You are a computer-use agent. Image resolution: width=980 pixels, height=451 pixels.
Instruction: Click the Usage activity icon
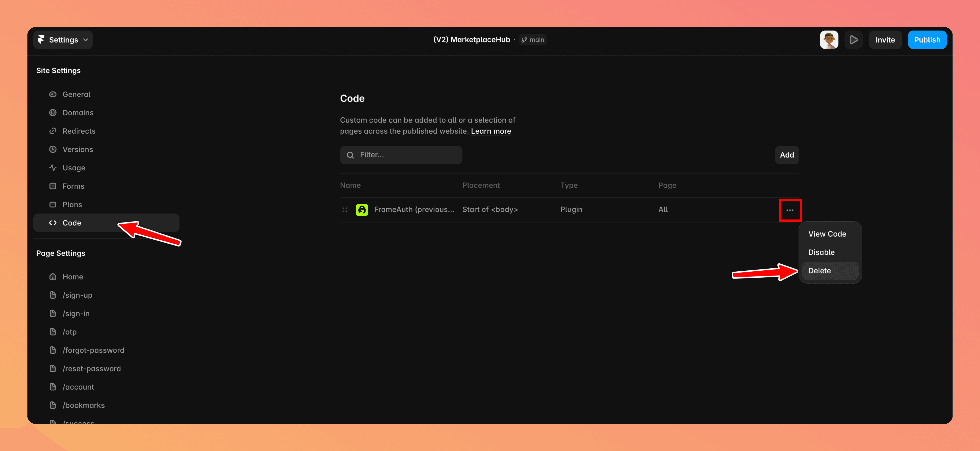pos(53,168)
